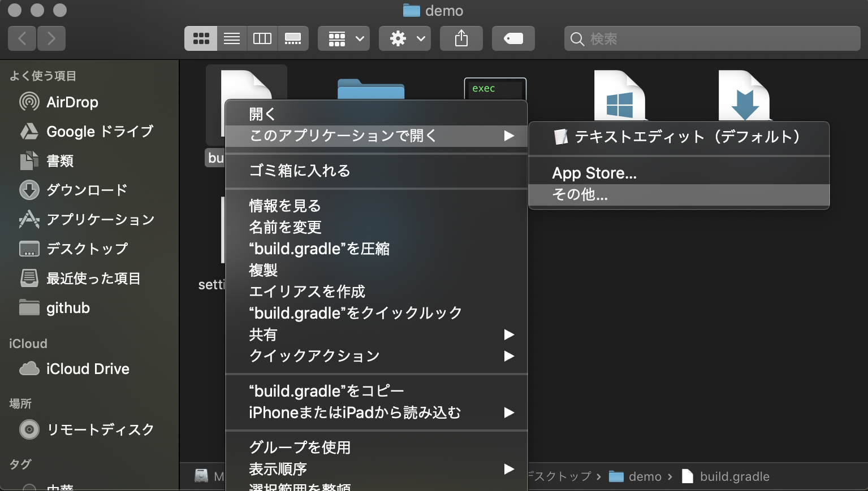The width and height of the screenshot is (868, 491).
Task: Click the Share toolbar button
Action: click(x=461, y=38)
